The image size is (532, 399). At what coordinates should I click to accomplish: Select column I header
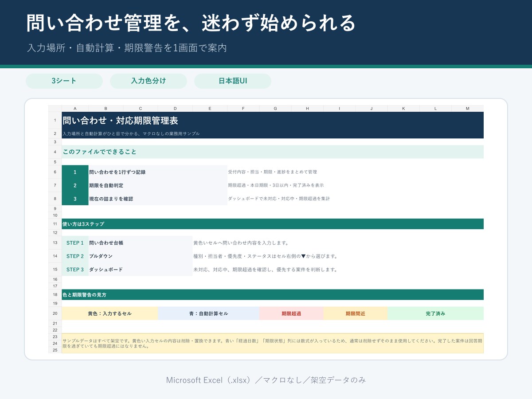pos(340,109)
